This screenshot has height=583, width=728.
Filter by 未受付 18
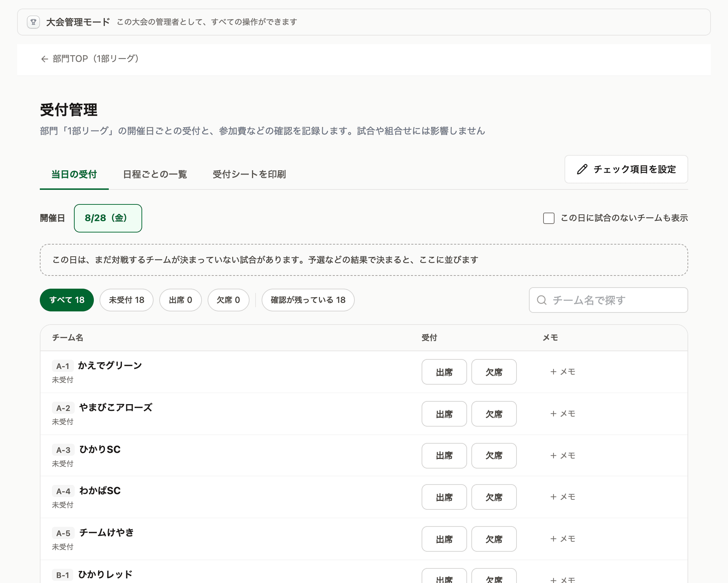coord(127,300)
